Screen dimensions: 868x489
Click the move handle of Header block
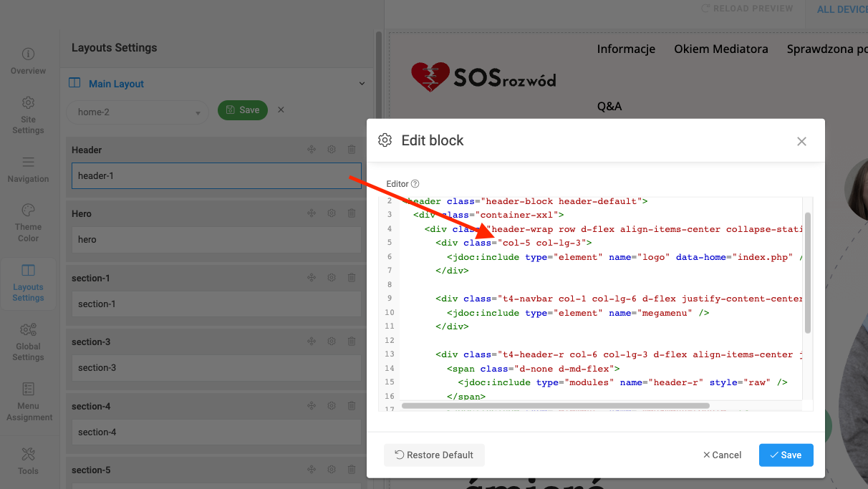312,150
